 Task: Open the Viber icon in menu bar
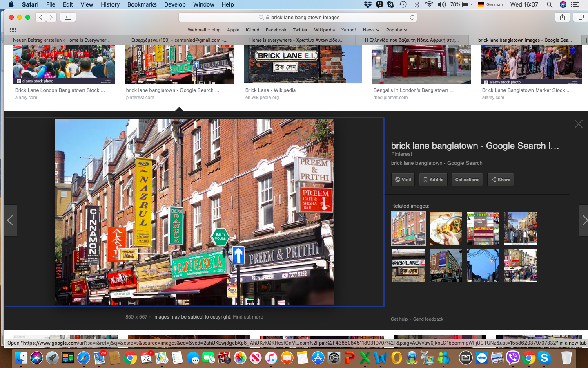click(380, 4)
